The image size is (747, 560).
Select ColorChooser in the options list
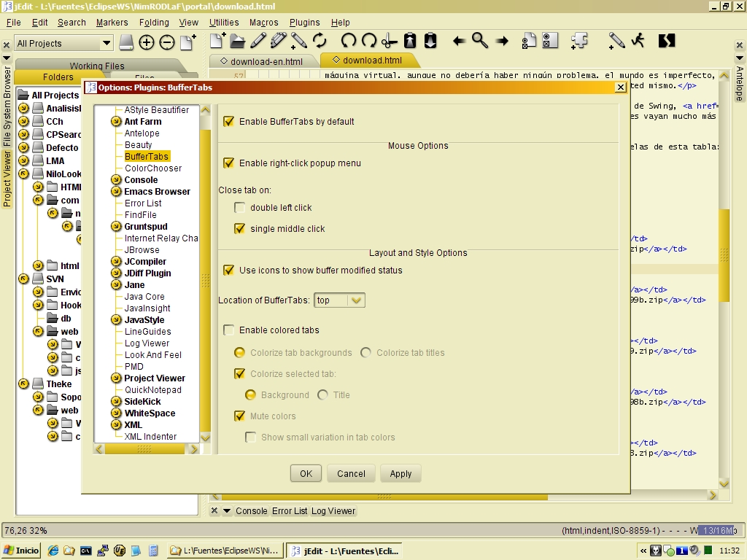click(153, 168)
